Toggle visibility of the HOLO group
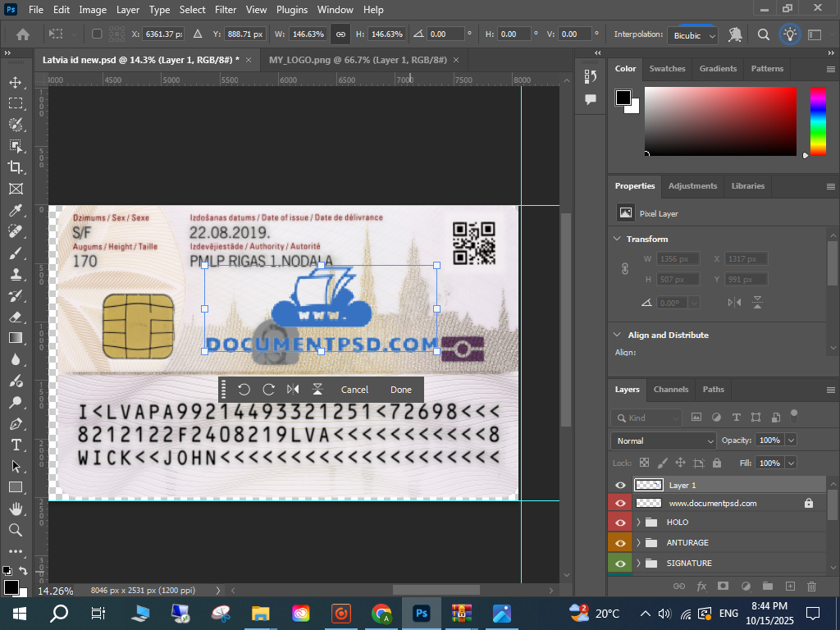This screenshot has width=840, height=630. click(x=620, y=523)
